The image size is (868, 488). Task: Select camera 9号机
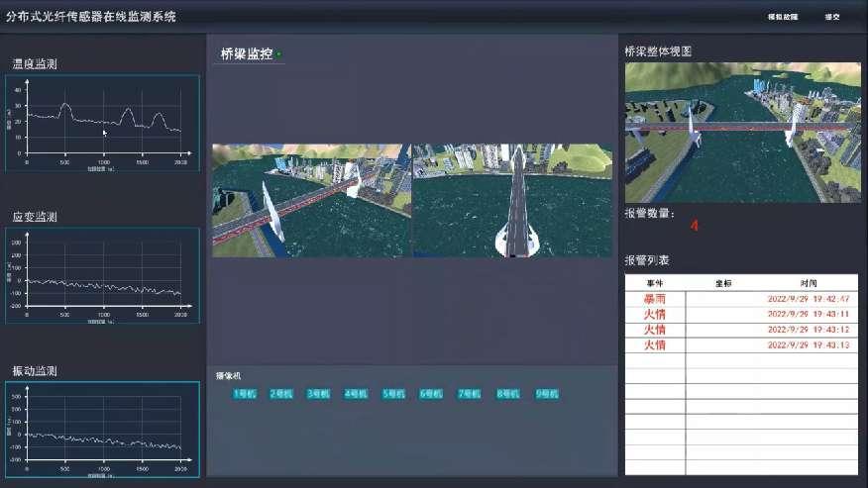547,393
